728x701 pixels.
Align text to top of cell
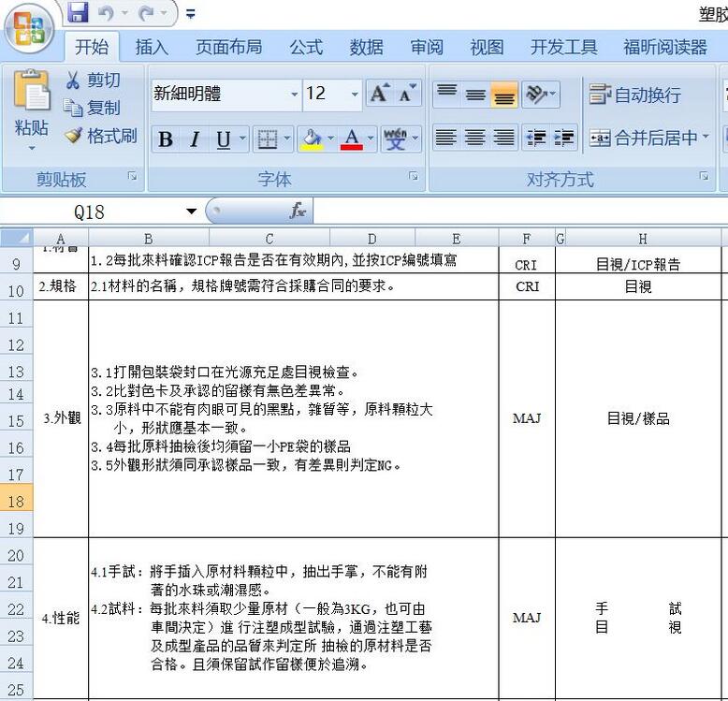pos(446,95)
